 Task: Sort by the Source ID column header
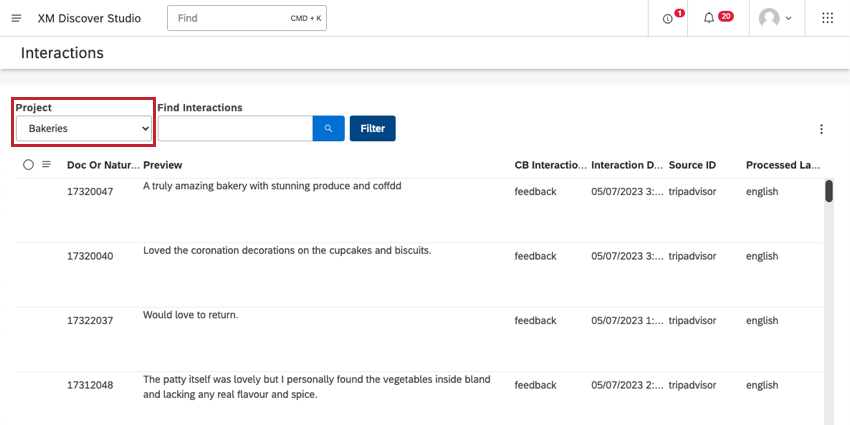tap(692, 165)
